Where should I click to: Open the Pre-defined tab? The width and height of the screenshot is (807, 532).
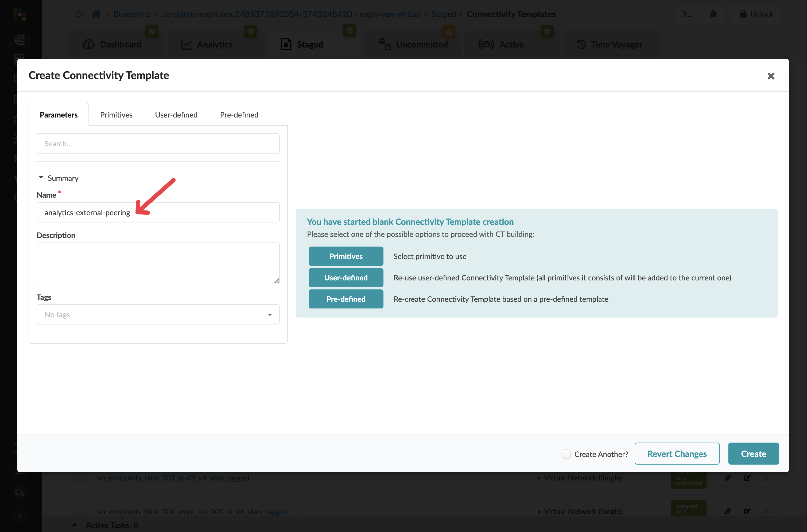[x=239, y=115]
